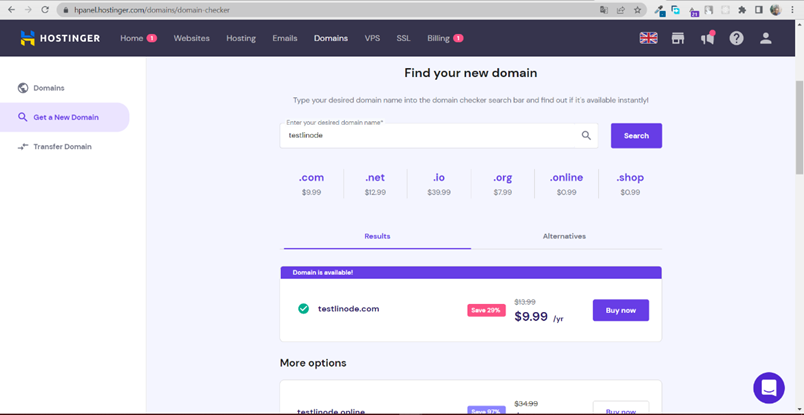The width and height of the screenshot is (804, 415).
Task: Open the language selector UK flag
Action: (649, 38)
